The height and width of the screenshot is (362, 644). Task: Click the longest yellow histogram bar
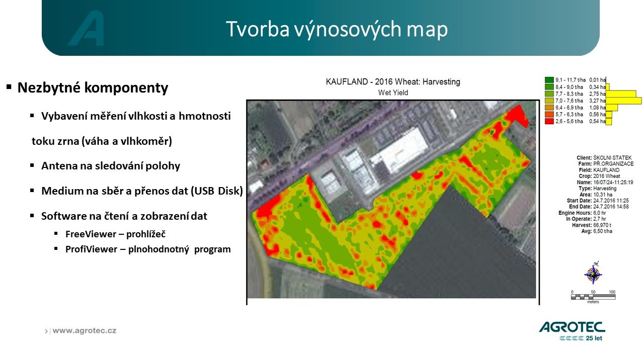(x=624, y=101)
